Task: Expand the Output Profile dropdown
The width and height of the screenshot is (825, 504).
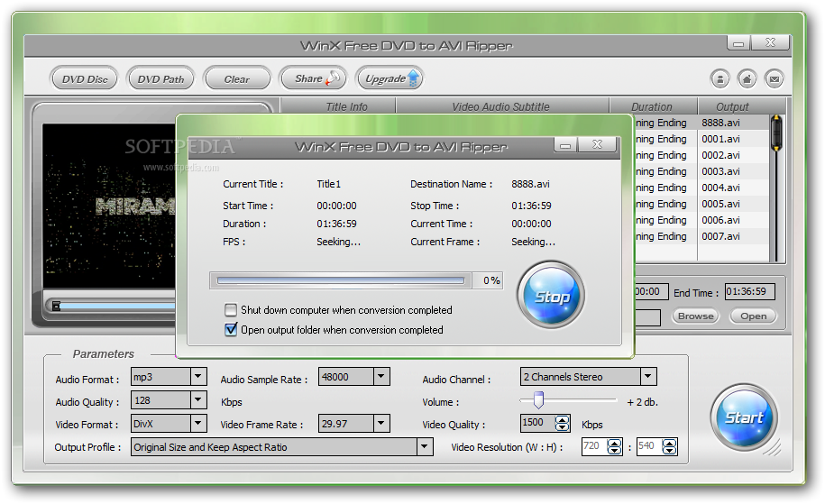Action: [x=425, y=447]
